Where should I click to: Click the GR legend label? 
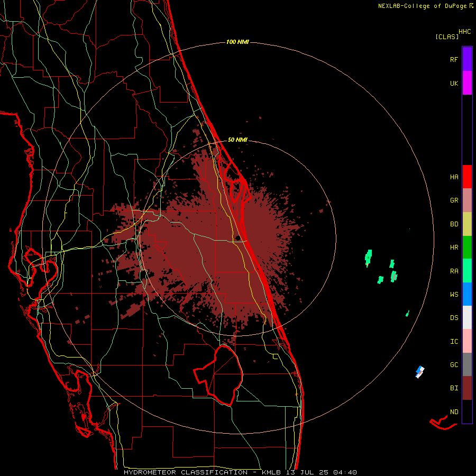tap(454, 200)
